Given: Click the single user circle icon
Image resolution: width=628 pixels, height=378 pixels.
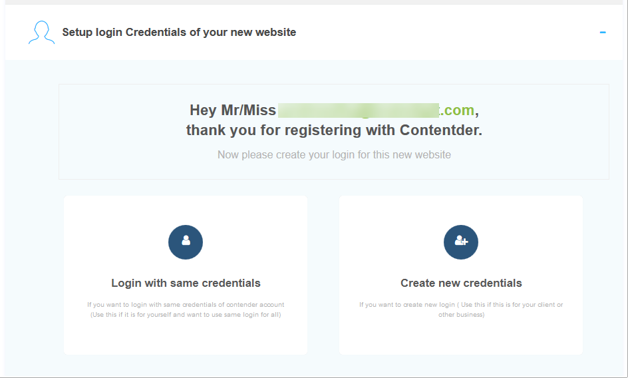Looking at the screenshot, I should (x=185, y=242).
